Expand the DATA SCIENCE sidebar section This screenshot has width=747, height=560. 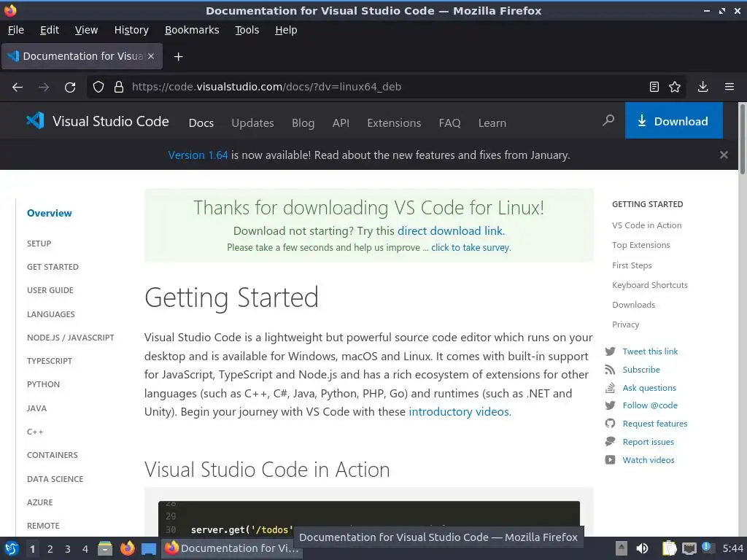point(55,479)
